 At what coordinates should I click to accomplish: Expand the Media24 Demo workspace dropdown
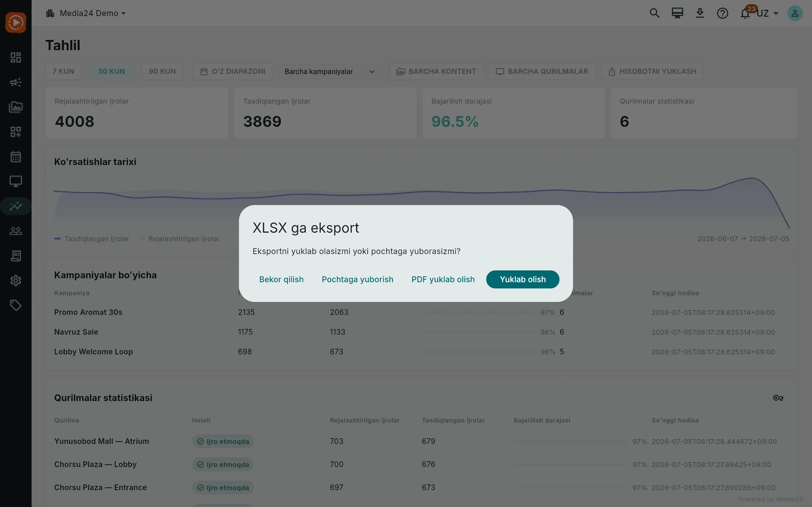click(x=86, y=14)
